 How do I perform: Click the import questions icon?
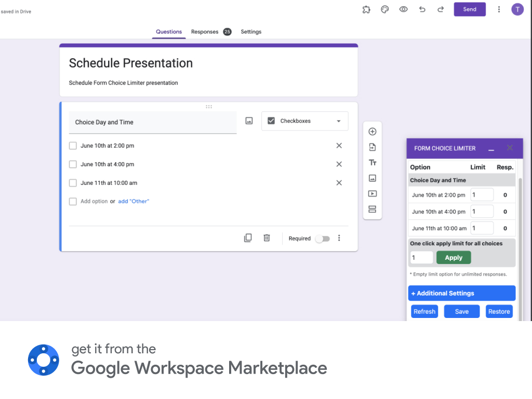point(372,147)
